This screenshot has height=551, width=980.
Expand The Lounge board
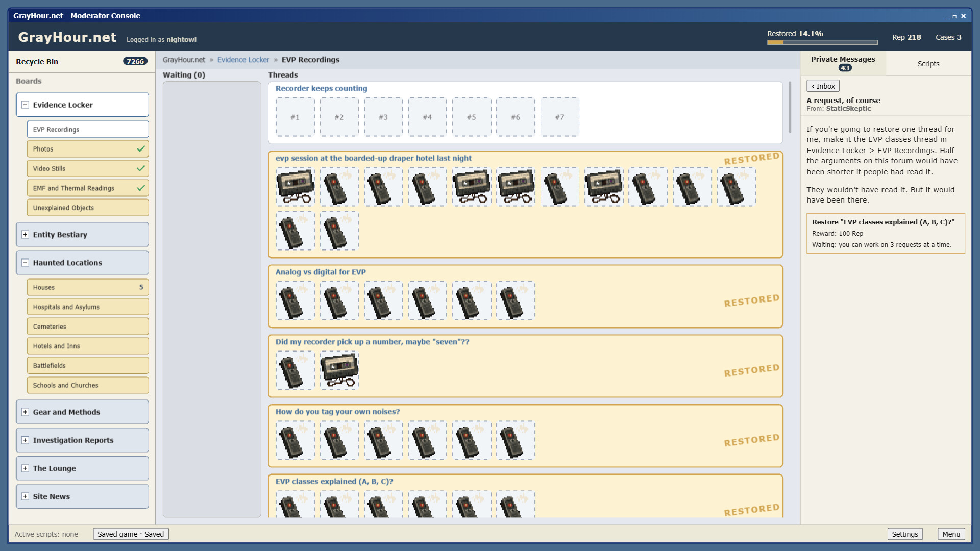(25, 468)
